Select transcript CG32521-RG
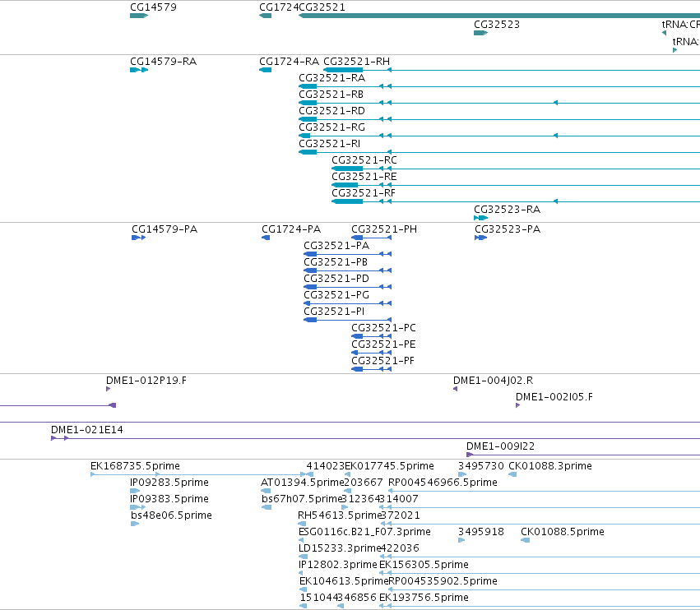The image size is (700, 610). point(332,127)
